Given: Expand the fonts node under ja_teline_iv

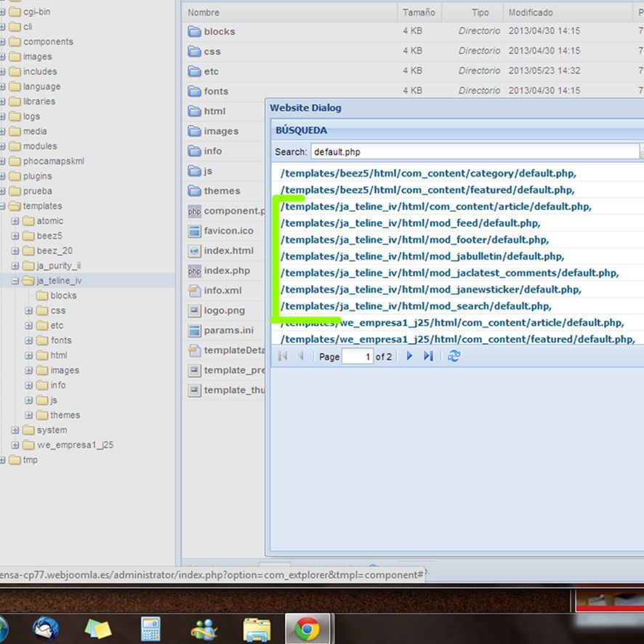Looking at the screenshot, I should (x=29, y=340).
